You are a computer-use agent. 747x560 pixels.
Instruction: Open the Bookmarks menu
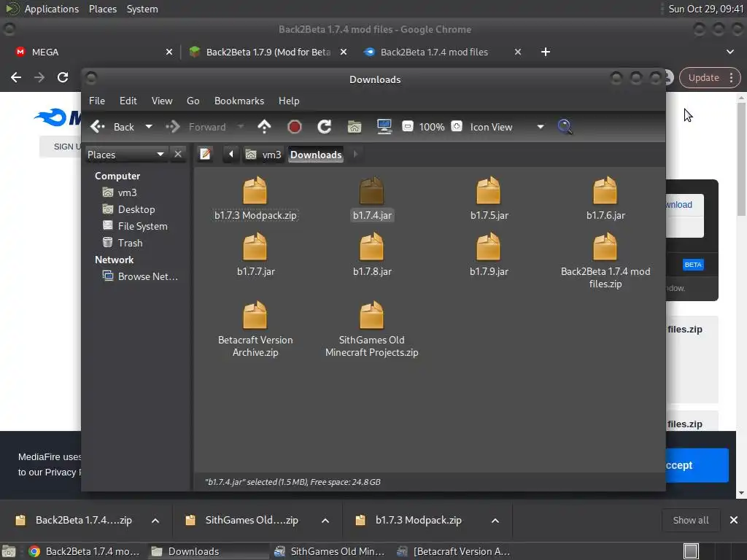coord(239,101)
